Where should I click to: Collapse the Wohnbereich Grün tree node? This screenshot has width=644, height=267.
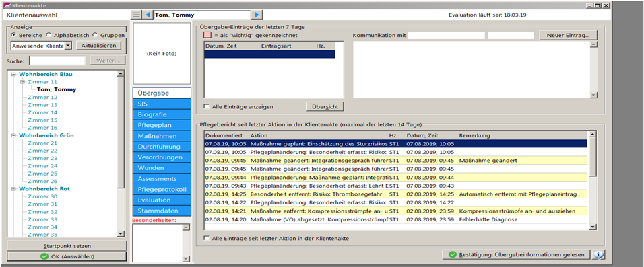(14, 135)
